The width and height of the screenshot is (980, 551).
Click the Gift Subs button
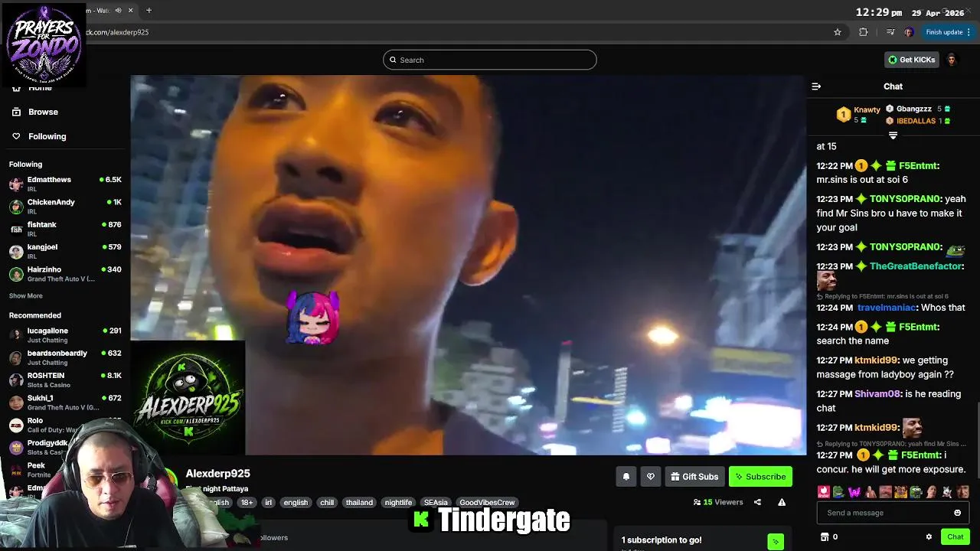coord(694,477)
